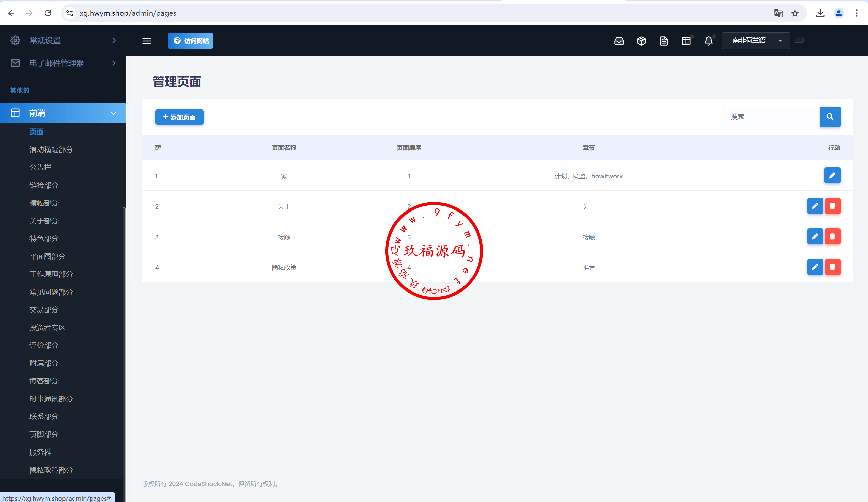Screen dimensions: 868x502
Task: Click the 隐私政策 page name cell
Action: 284,267
